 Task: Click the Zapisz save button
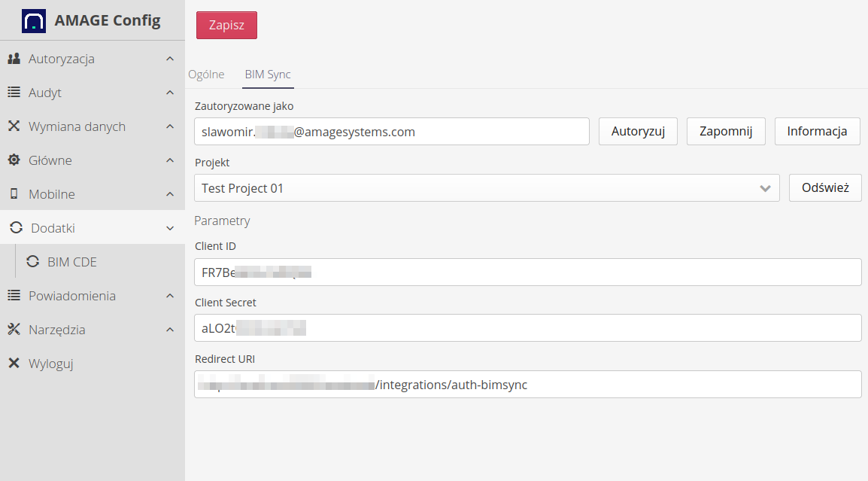click(x=226, y=25)
